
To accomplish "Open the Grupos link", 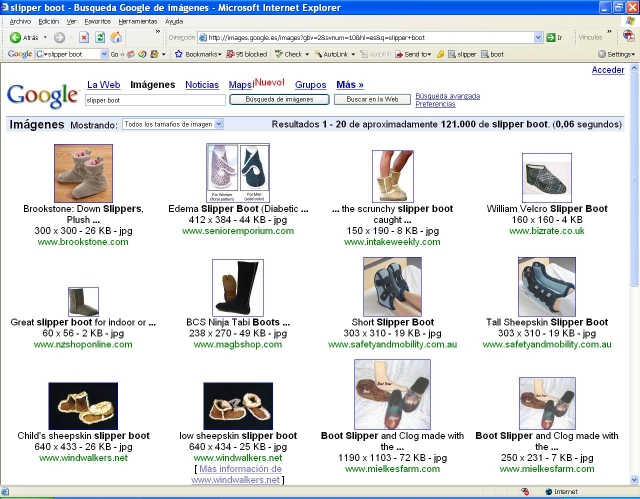I will (x=311, y=85).
